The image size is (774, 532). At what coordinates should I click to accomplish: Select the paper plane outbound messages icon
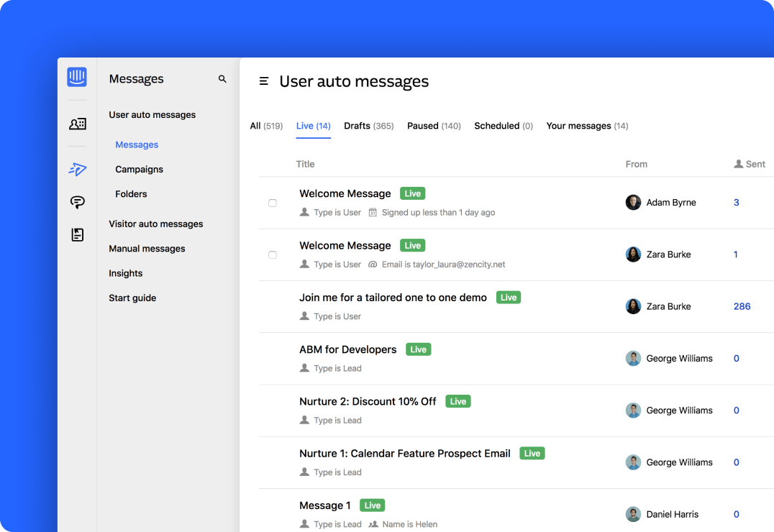pos(76,169)
